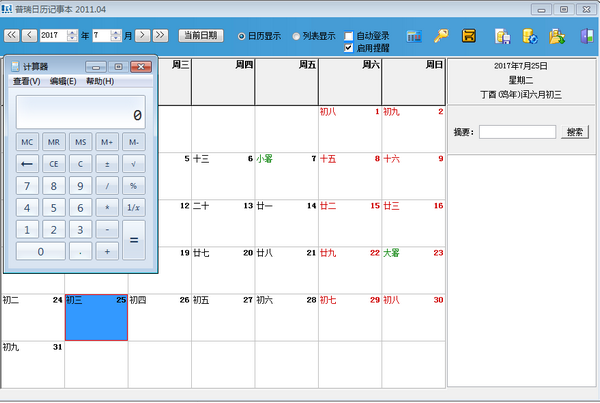Select the 日历显示 radio button

click(242, 36)
